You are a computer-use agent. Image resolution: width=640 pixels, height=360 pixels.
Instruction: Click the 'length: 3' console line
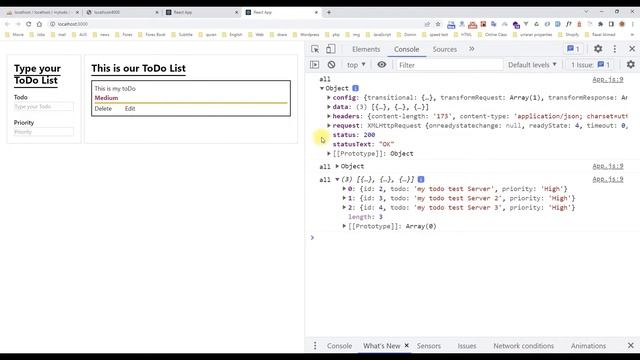(365, 217)
